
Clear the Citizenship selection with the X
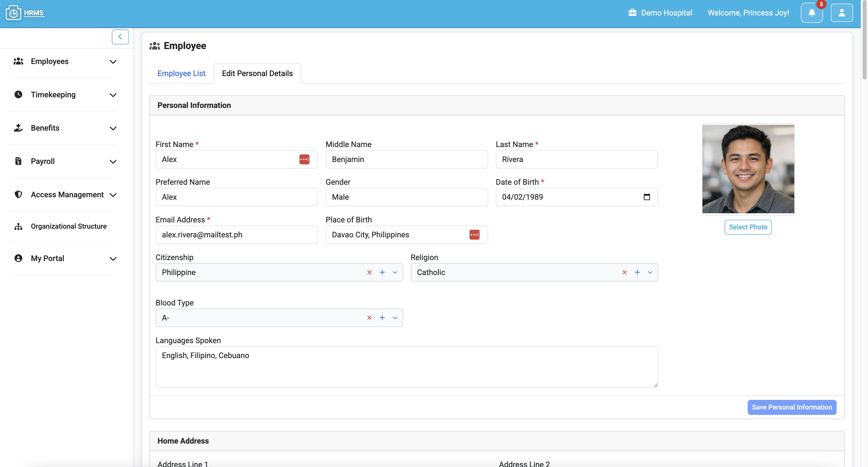tap(369, 272)
